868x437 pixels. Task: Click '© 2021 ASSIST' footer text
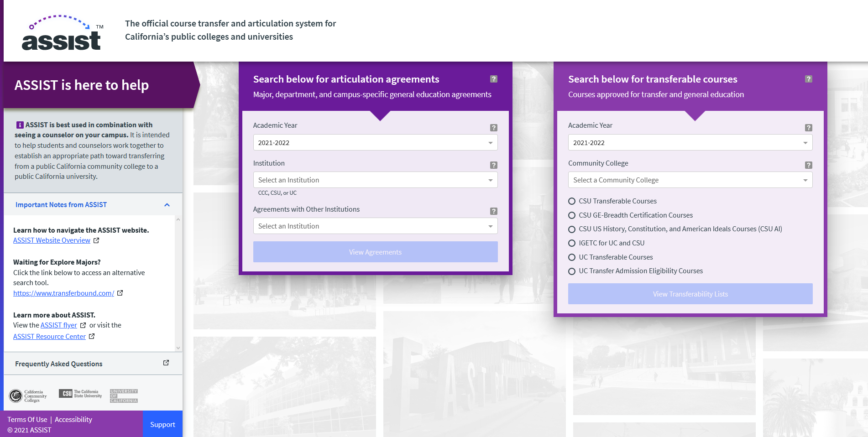coord(29,430)
